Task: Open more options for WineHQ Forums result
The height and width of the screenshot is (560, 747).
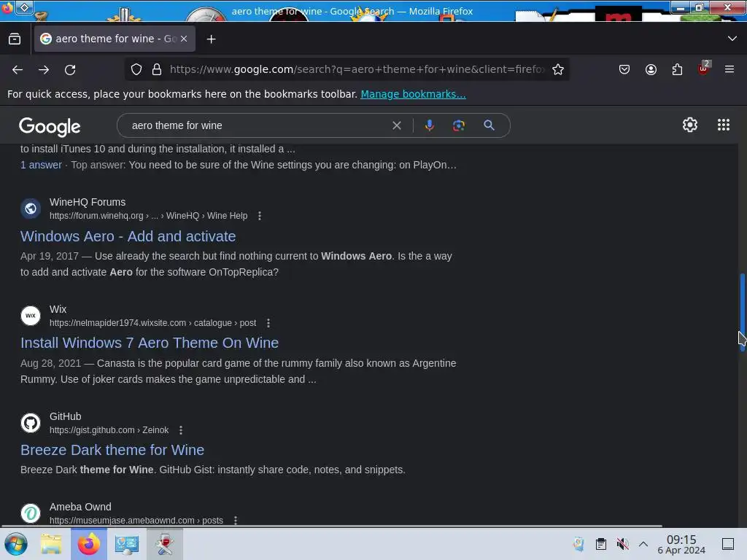Action: [x=259, y=216]
